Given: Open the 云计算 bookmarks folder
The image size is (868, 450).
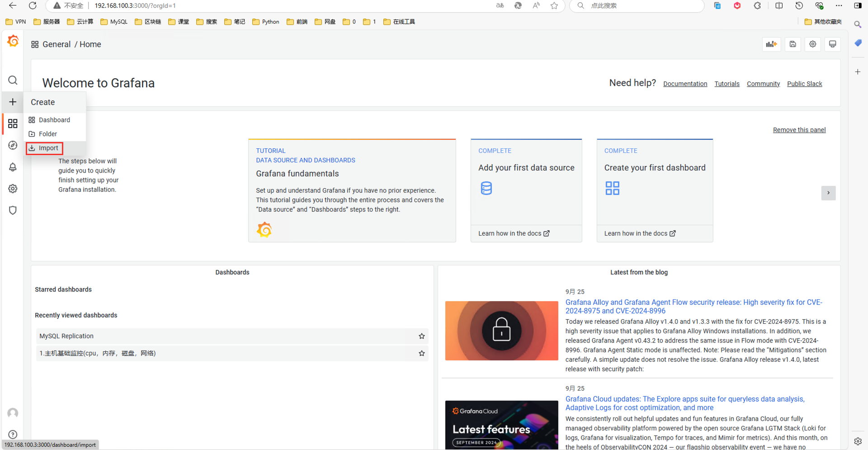Looking at the screenshot, I should tap(80, 22).
